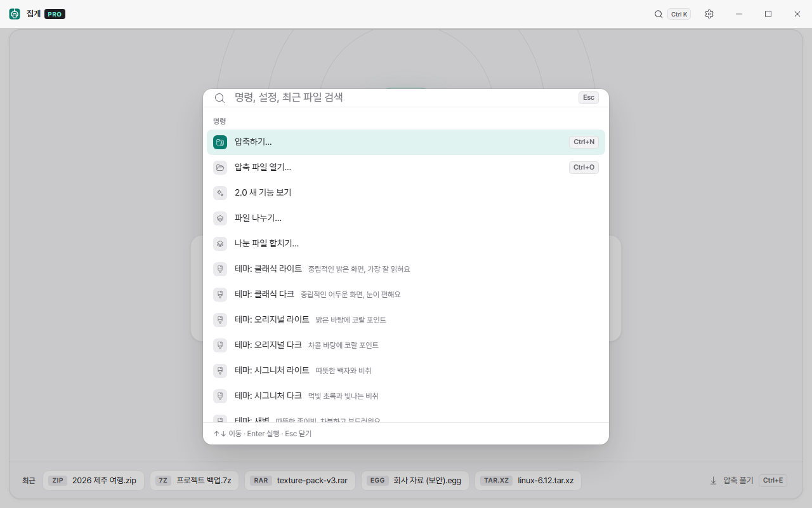Screen dimensions: 812x508
Task: Click the 테마: 클래식 라이트 brush icon
Action: (220, 269)
